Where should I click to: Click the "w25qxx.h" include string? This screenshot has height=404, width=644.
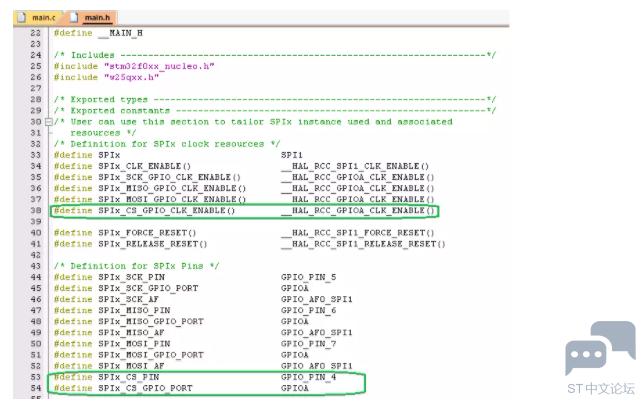(131, 77)
